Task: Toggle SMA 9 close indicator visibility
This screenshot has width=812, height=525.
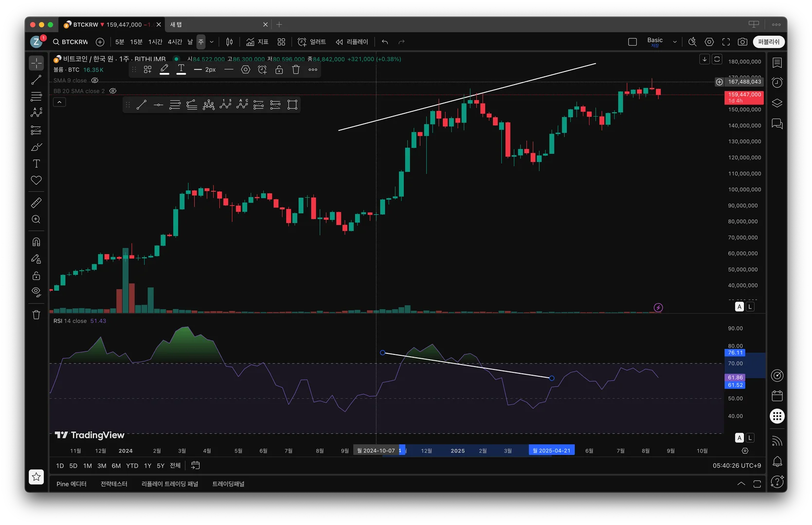Action: tap(95, 81)
